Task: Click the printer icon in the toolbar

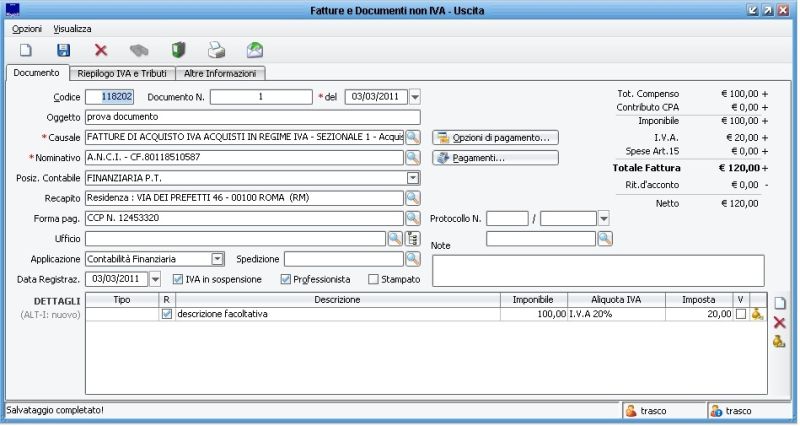Action: pyautogui.click(x=216, y=49)
